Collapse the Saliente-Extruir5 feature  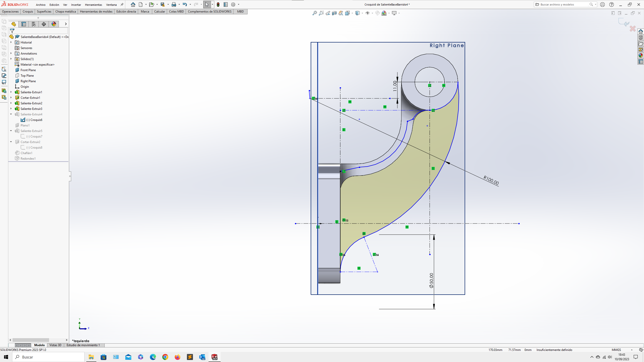click(11, 131)
